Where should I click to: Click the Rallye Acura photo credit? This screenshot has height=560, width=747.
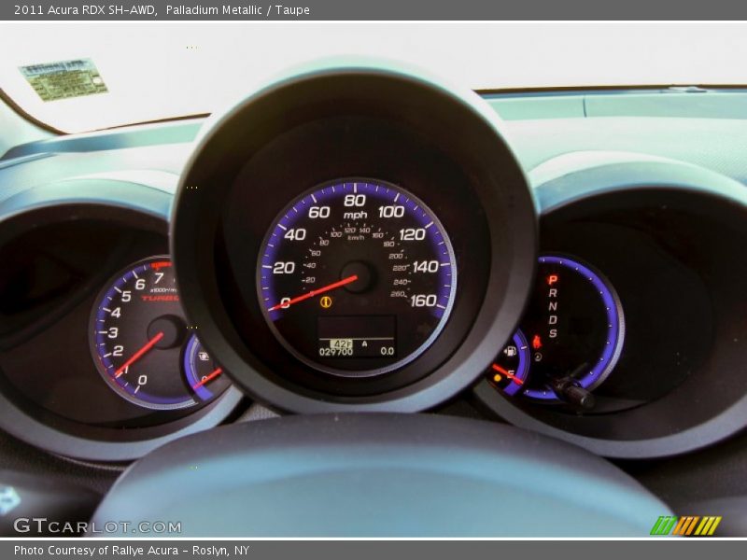[x=132, y=551]
